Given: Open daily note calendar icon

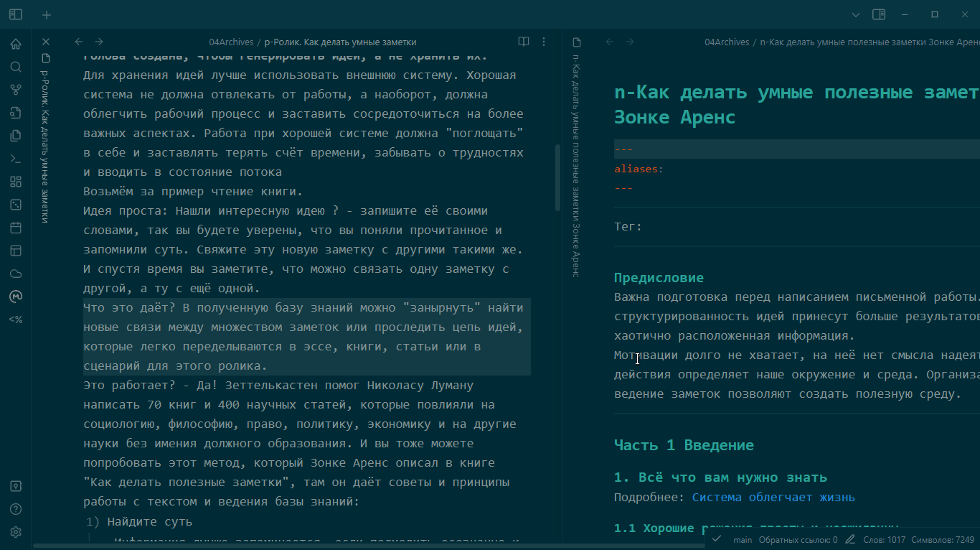Looking at the screenshot, I should 16,228.
